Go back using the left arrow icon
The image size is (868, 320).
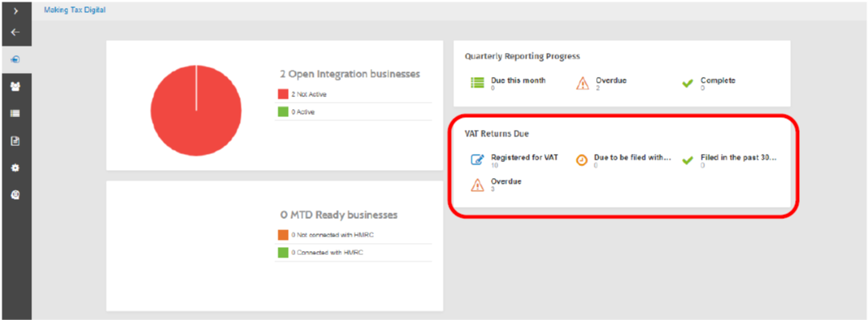click(x=15, y=32)
